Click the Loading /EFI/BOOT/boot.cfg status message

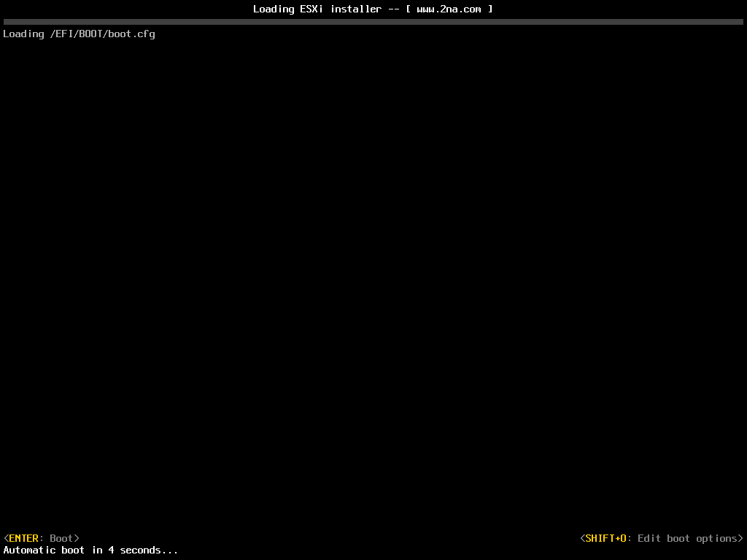79,34
